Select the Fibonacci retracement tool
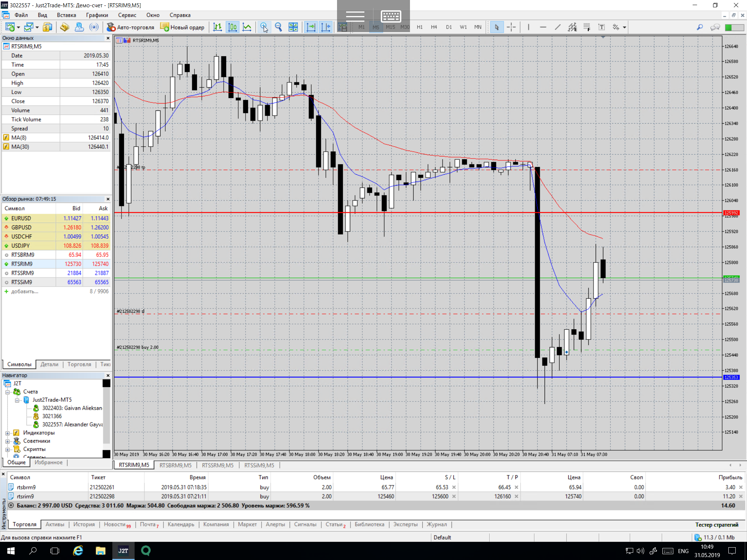This screenshot has height=560, width=747. coord(587,27)
